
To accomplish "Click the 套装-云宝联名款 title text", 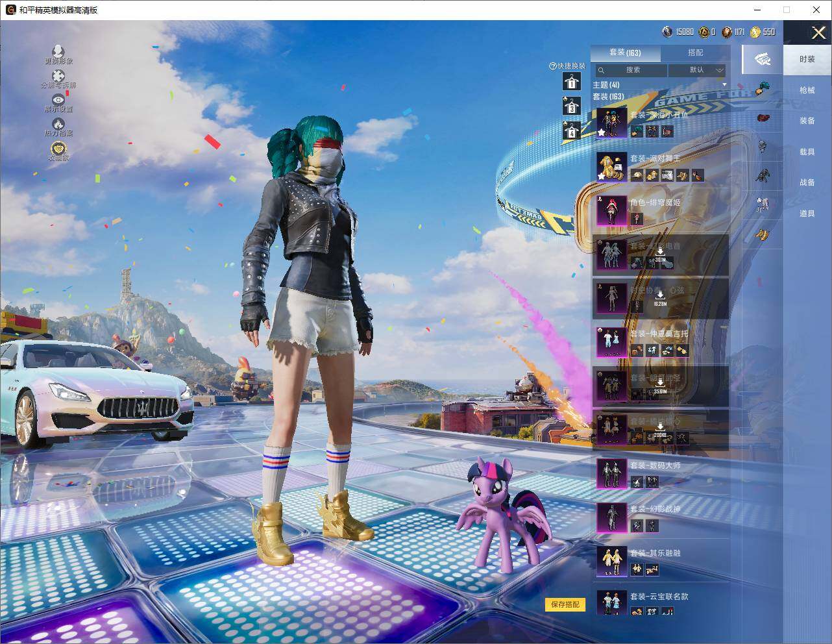I will click(659, 596).
